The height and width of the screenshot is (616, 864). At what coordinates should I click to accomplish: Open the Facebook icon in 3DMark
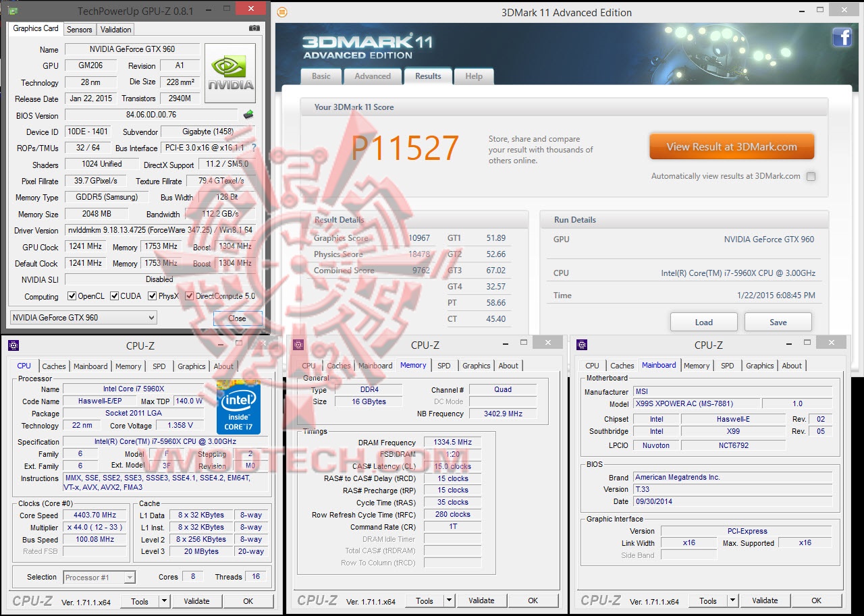click(842, 37)
